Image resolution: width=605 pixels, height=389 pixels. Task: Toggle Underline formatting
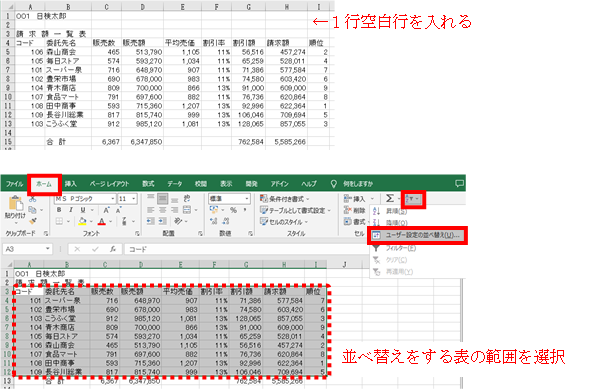click(x=83, y=210)
